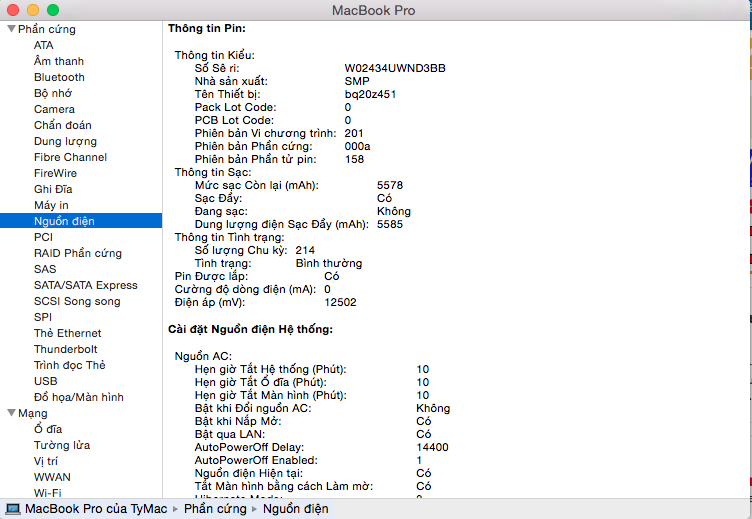752x519 pixels.
Task: Choose PCI in the sidebar
Action: (x=43, y=237)
